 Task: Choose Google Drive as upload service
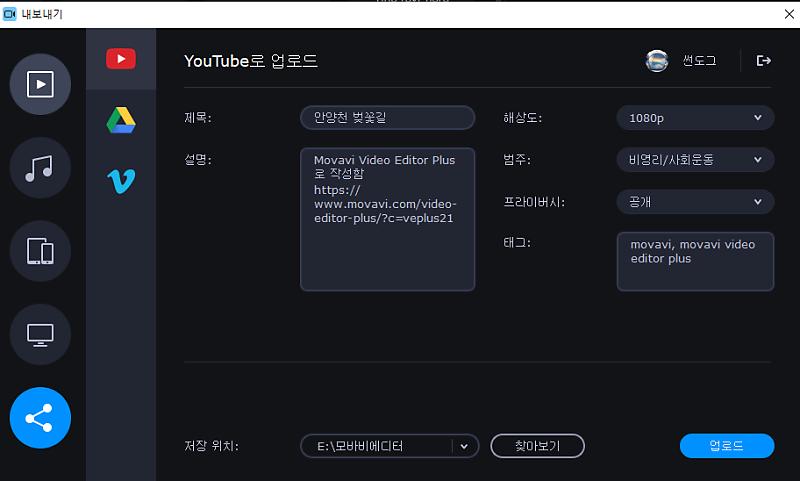tap(121, 120)
